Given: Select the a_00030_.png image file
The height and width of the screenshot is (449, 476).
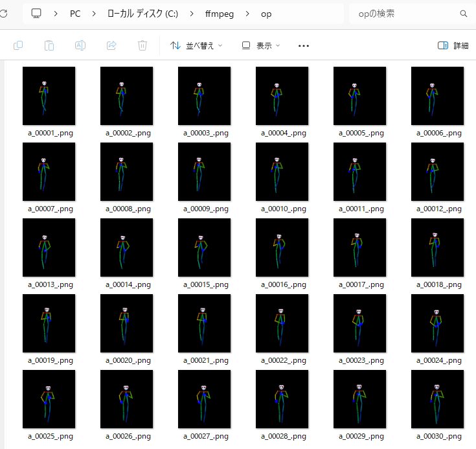Looking at the screenshot, I should click(x=438, y=399).
